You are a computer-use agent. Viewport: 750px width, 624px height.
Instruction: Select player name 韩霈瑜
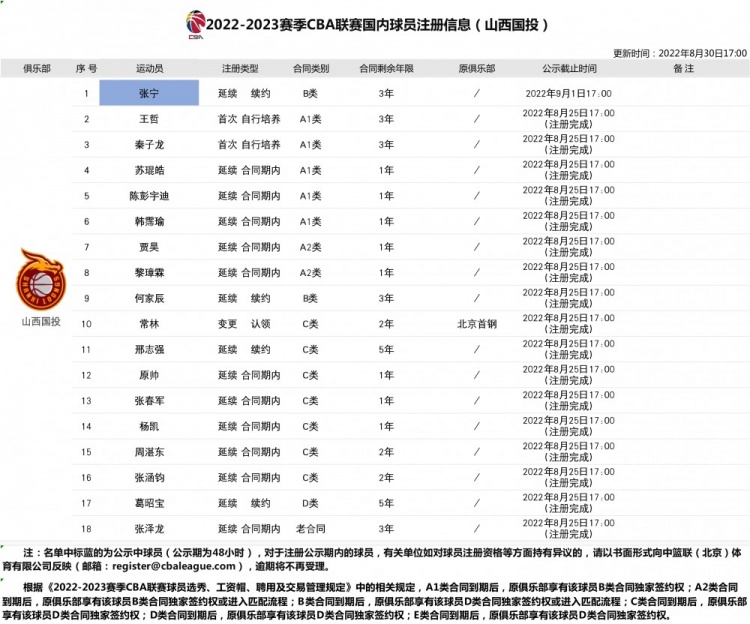pos(149,221)
